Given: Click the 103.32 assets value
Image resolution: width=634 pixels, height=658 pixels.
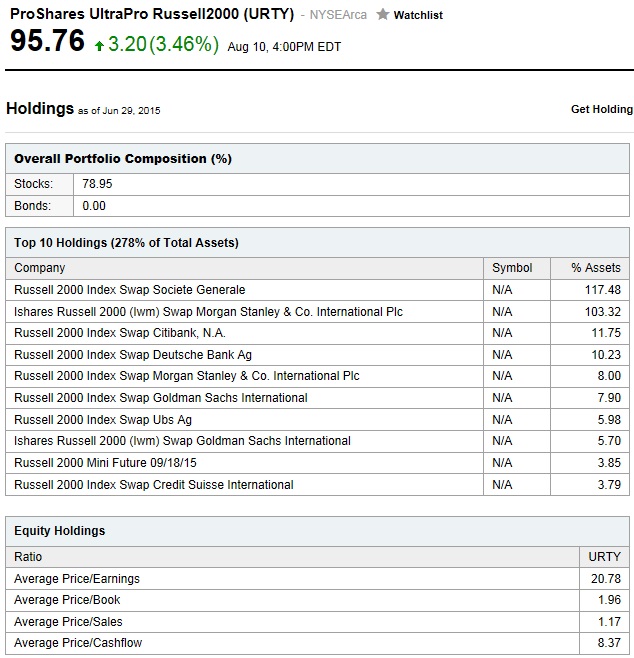Looking at the screenshot, I should coord(603,312).
